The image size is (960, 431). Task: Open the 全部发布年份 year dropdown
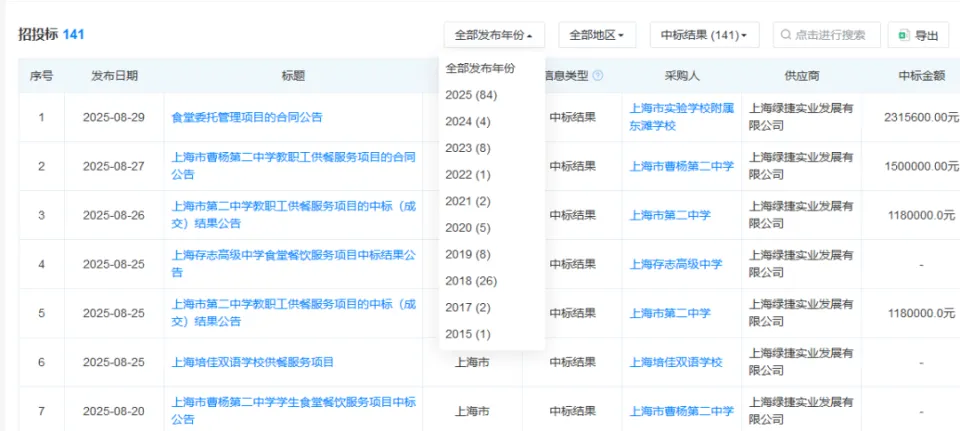[494, 35]
